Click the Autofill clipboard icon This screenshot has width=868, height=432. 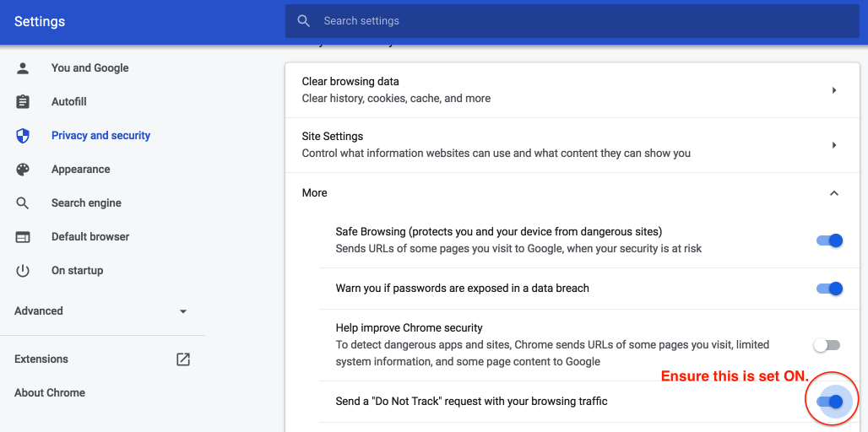coord(22,102)
